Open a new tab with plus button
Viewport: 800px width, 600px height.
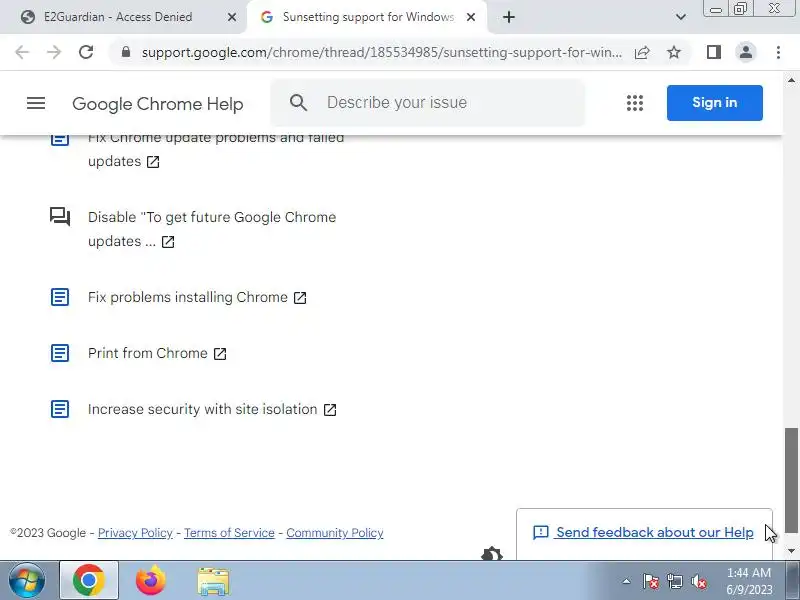click(509, 17)
